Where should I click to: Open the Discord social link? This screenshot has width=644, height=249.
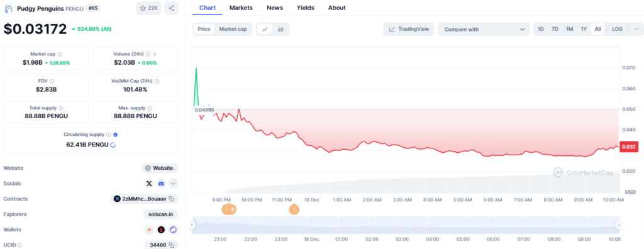pos(161,184)
